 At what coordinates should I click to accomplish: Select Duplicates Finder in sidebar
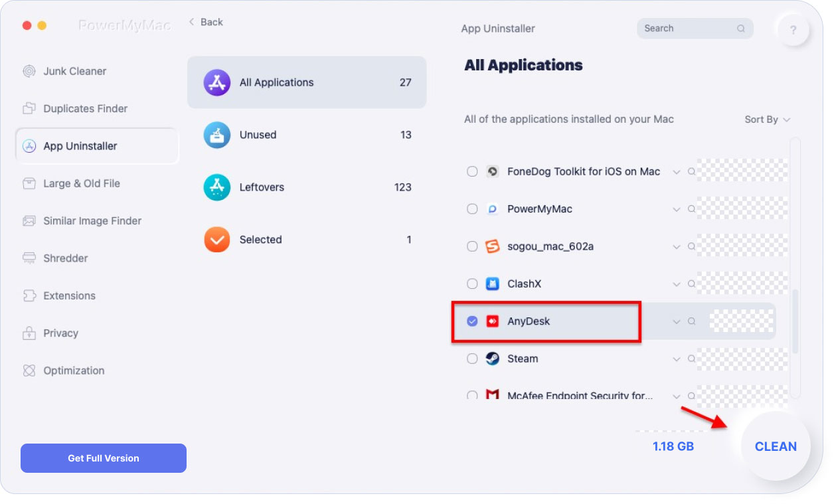point(97,108)
